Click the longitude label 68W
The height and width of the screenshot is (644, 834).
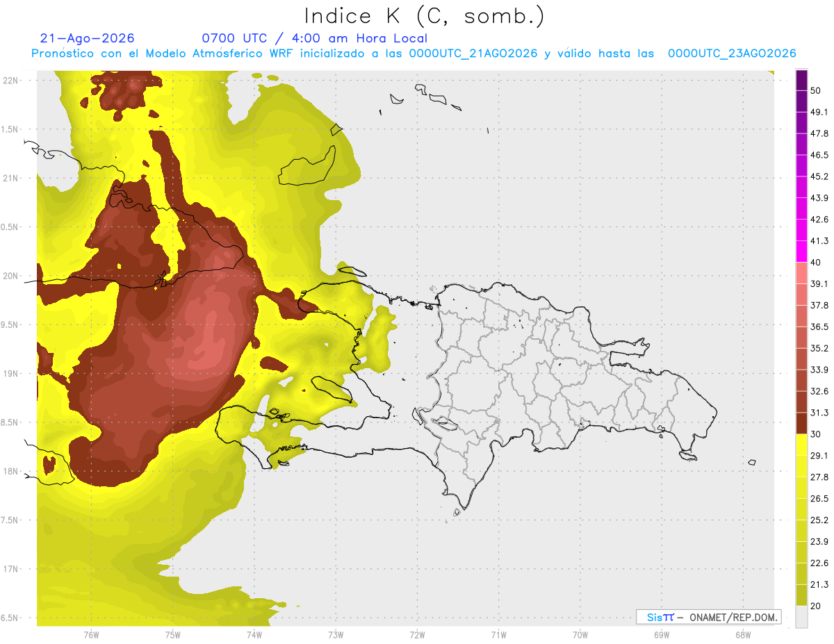742,635
